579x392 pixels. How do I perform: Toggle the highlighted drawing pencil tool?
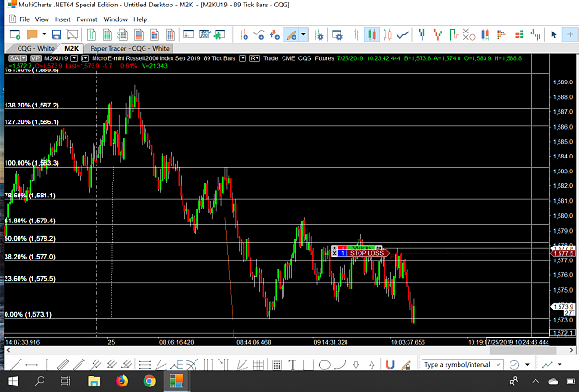[x=291, y=34]
